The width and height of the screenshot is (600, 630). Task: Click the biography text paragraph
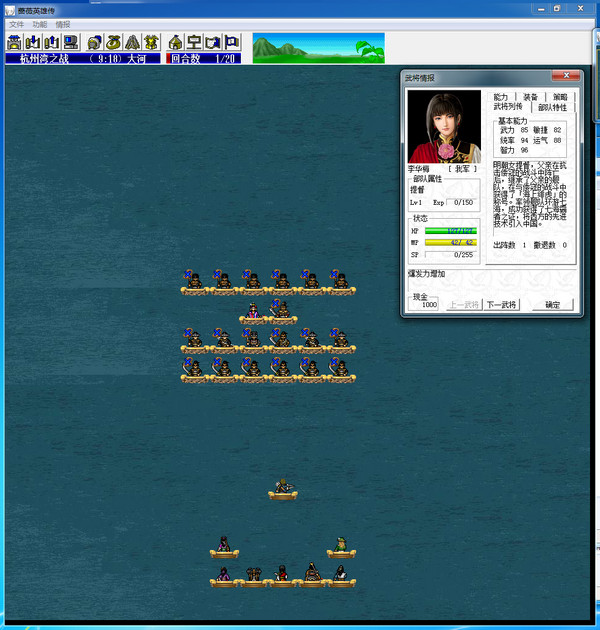click(530, 194)
